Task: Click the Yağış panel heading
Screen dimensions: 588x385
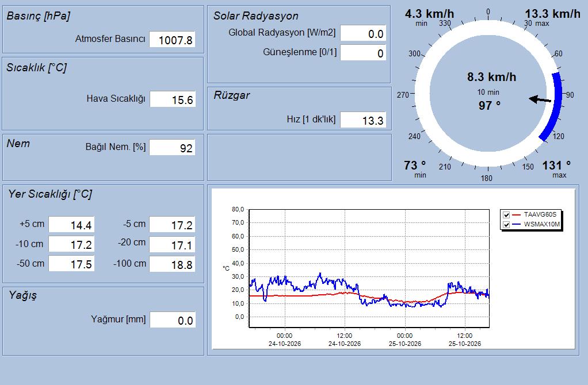Action: point(23,295)
